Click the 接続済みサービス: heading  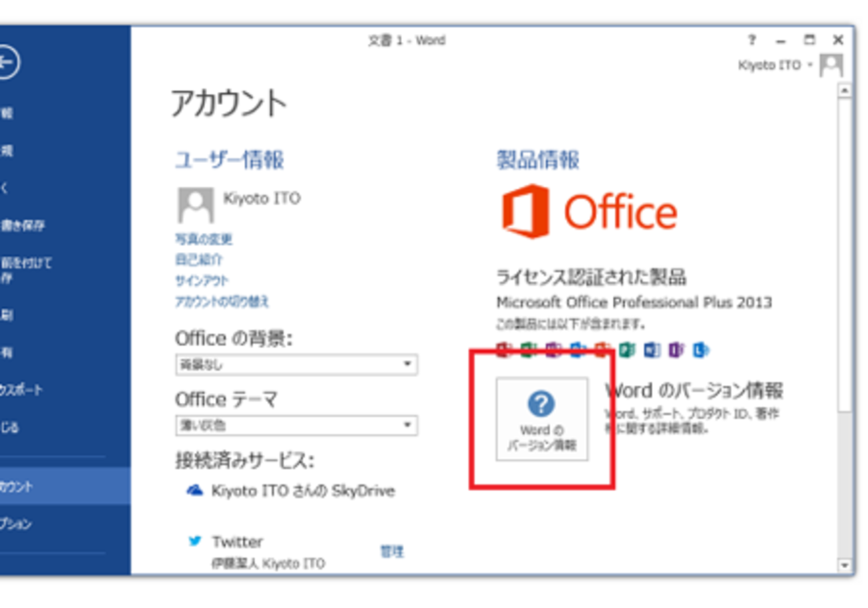pos(245,460)
